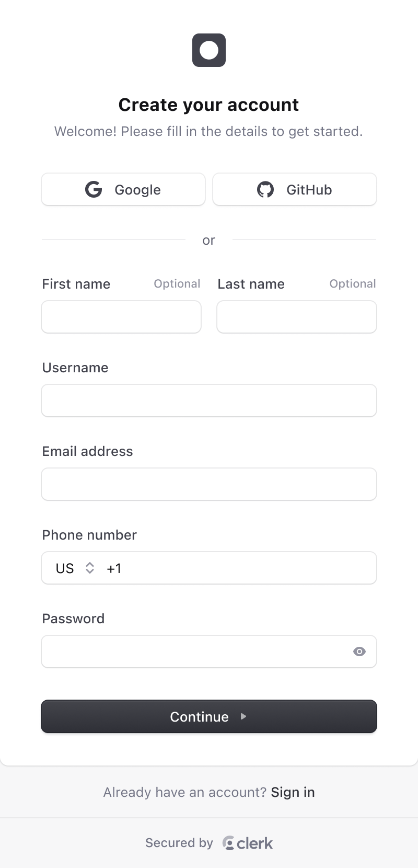Sign up with Google
The width and height of the screenshot is (418, 868).
[123, 189]
